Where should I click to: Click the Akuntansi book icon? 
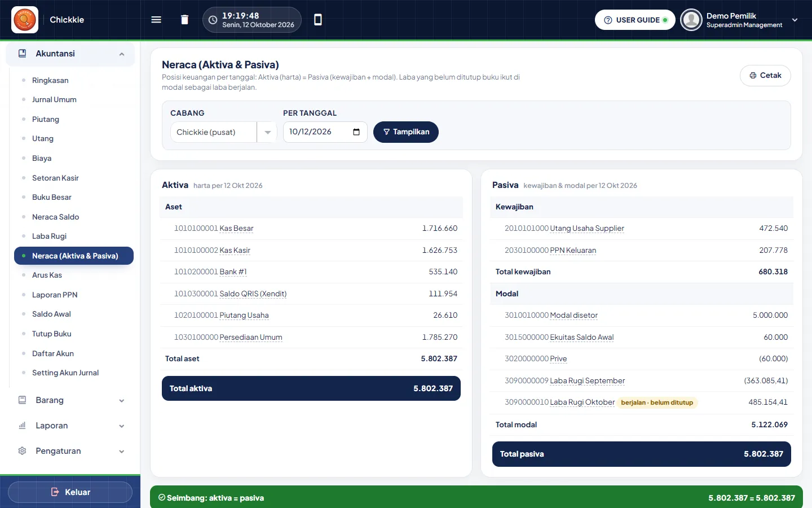click(23, 54)
